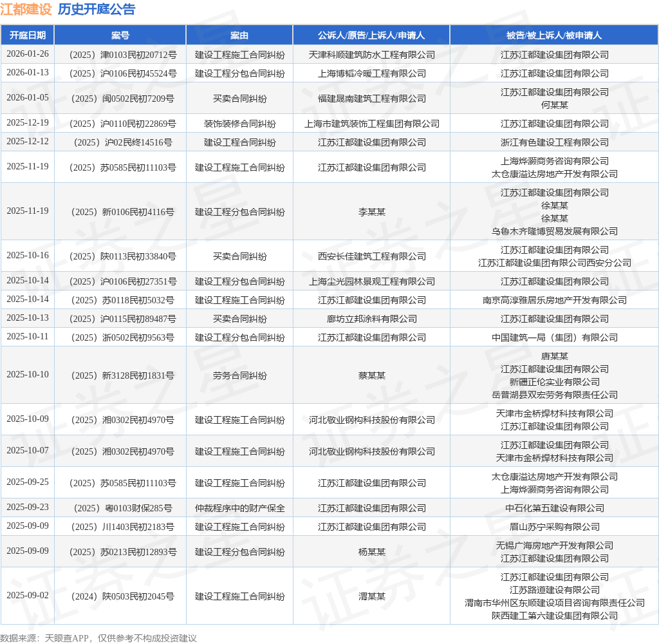Click the 数据来源 天眼查APP footer note
This screenshot has width=659, height=644.
98,638
